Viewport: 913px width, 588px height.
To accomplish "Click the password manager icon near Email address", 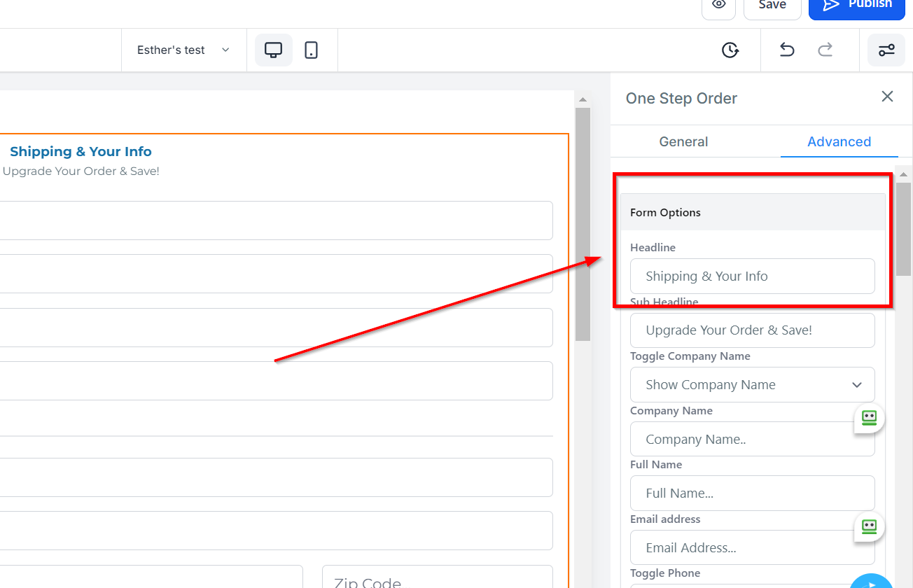I will 869,526.
